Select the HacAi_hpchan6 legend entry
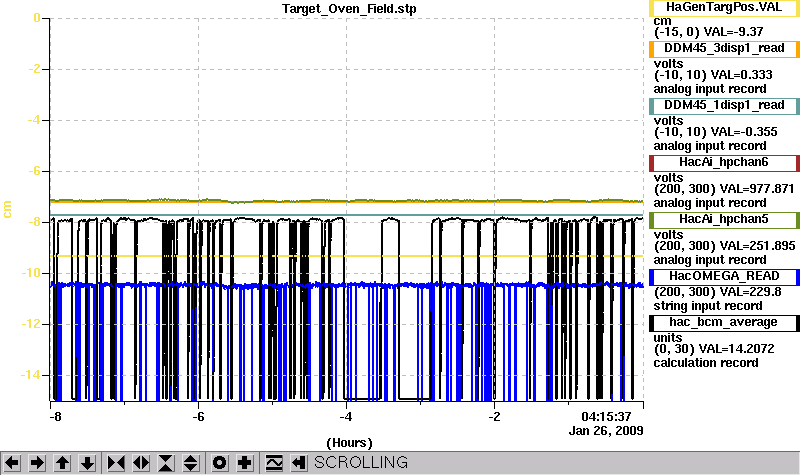This screenshot has height=475, width=800. [724, 163]
